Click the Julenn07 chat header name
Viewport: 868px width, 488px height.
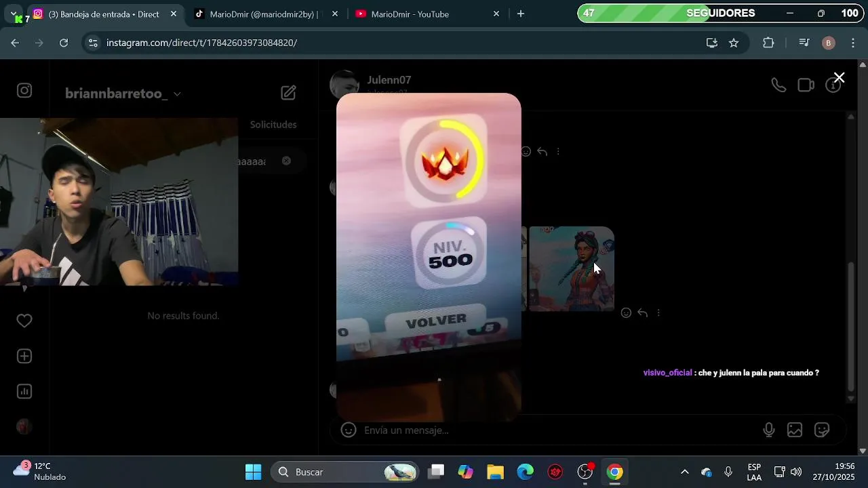click(389, 80)
